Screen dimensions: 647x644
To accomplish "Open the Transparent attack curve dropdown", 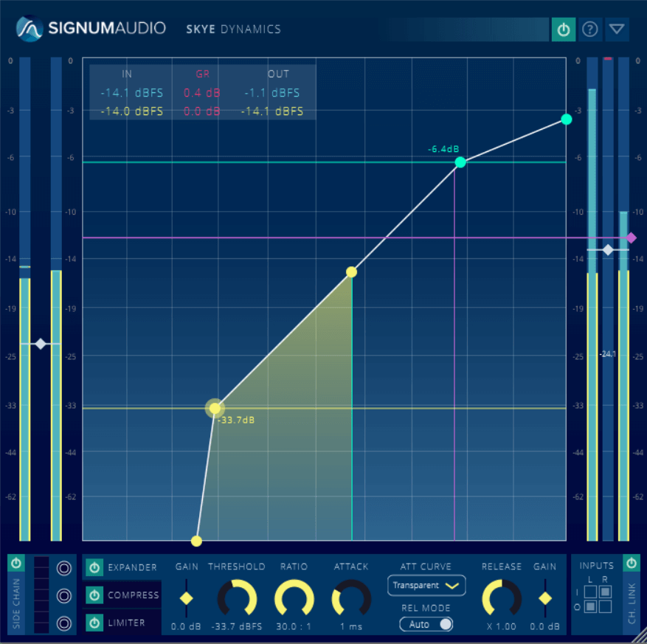I will pyautogui.click(x=426, y=585).
